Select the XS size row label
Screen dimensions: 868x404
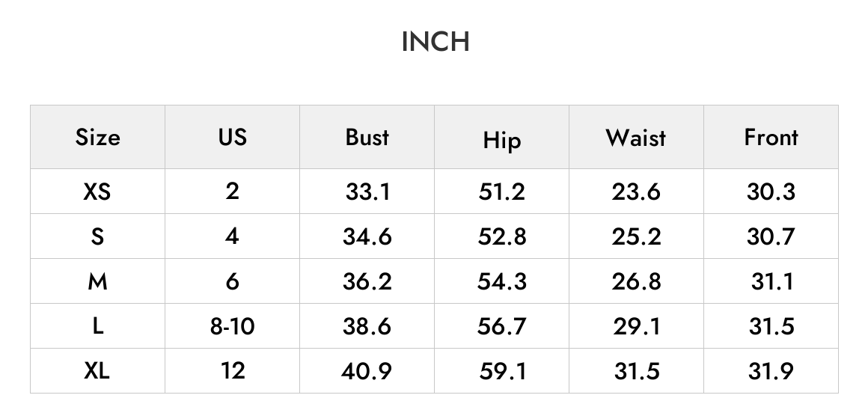tap(97, 192)
